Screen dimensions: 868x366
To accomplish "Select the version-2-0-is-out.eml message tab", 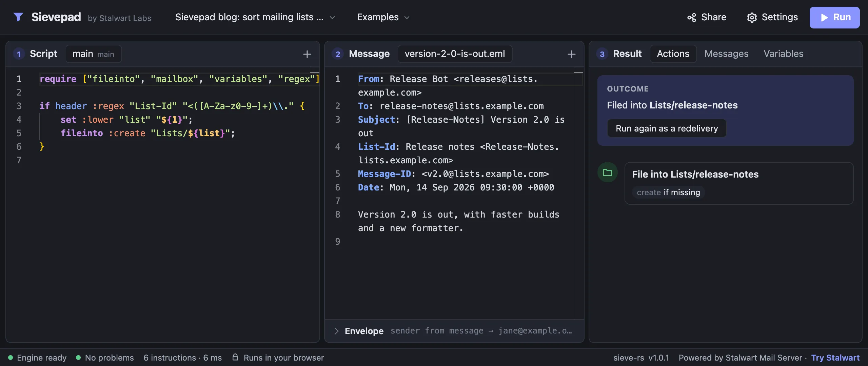I will pyautogui.click(x=455, y=54).
